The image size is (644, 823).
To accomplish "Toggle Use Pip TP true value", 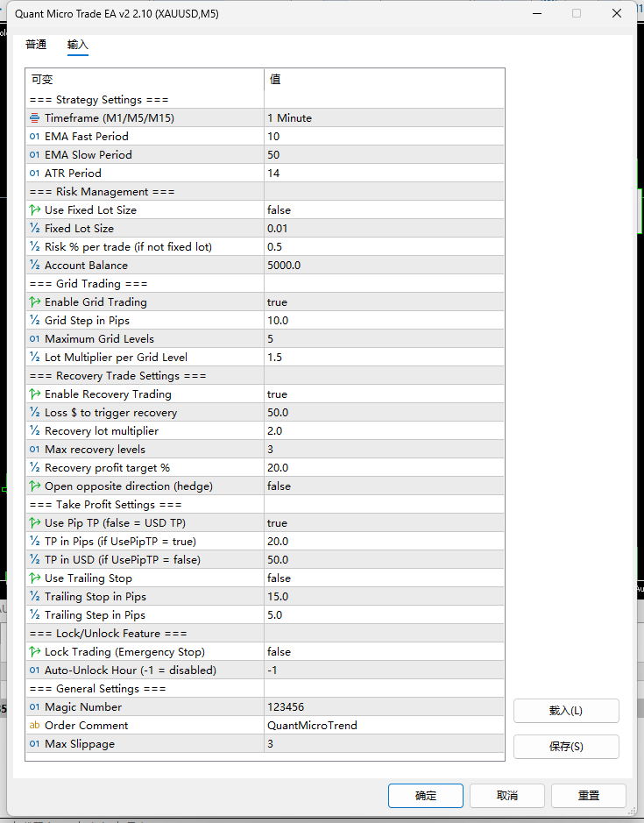I will [384, 522].
